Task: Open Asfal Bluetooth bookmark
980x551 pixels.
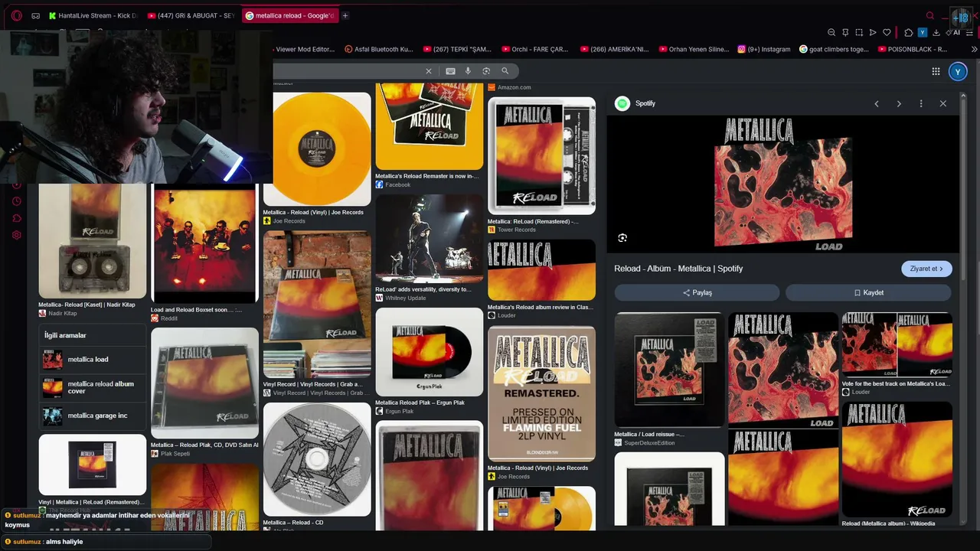Action: [379, 49]
